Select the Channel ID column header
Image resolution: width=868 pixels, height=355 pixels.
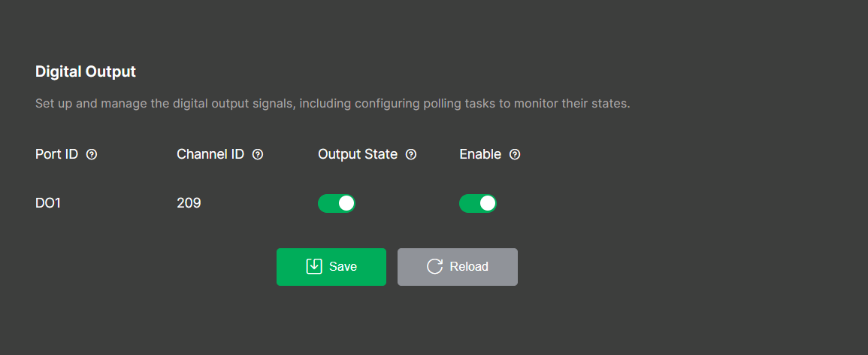click(x=210, y=154)
